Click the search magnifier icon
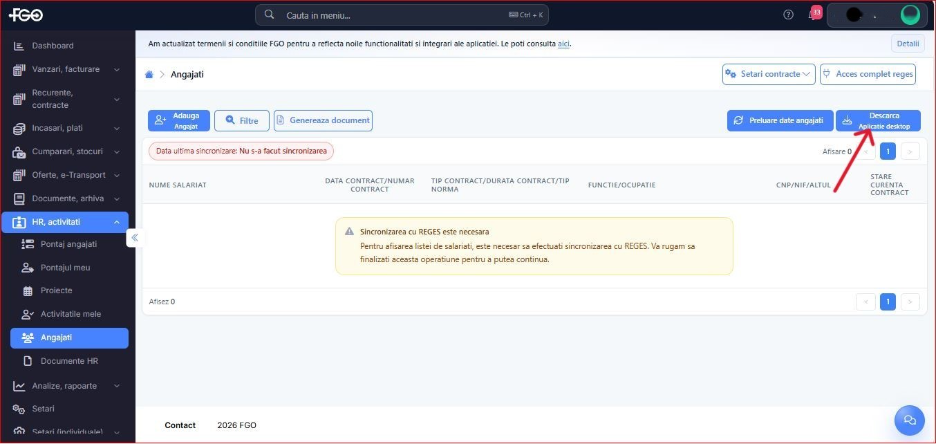The width and height of the screenshot is (936, 444). (x=269, y=15)
